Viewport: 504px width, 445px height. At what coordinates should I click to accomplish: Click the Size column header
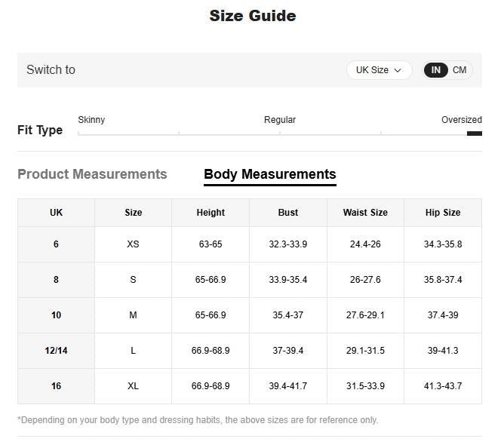coord(134,213)
